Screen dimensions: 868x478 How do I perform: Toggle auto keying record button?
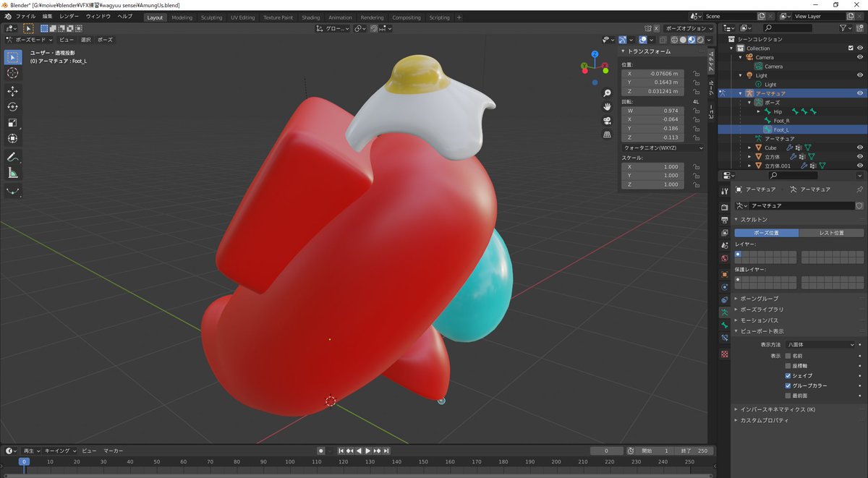point(321,451)
